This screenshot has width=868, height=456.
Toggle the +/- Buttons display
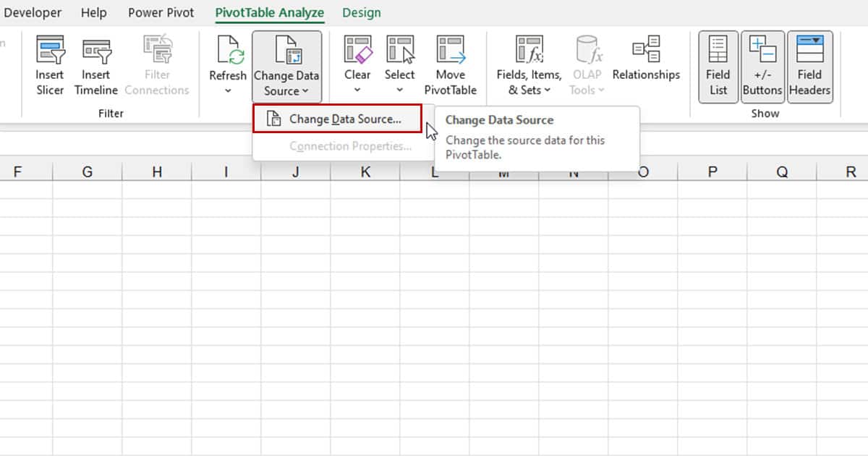[762, 65]
